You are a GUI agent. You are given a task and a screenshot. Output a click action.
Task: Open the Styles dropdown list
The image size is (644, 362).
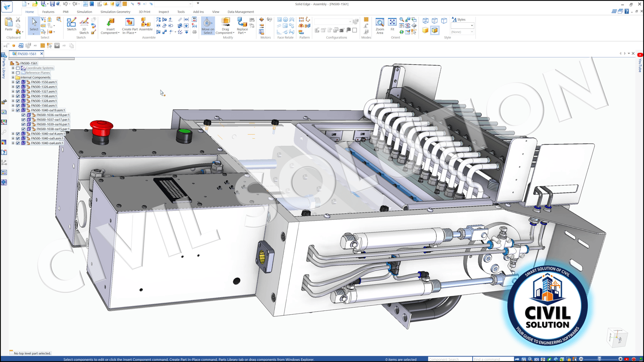pos(471,26)
